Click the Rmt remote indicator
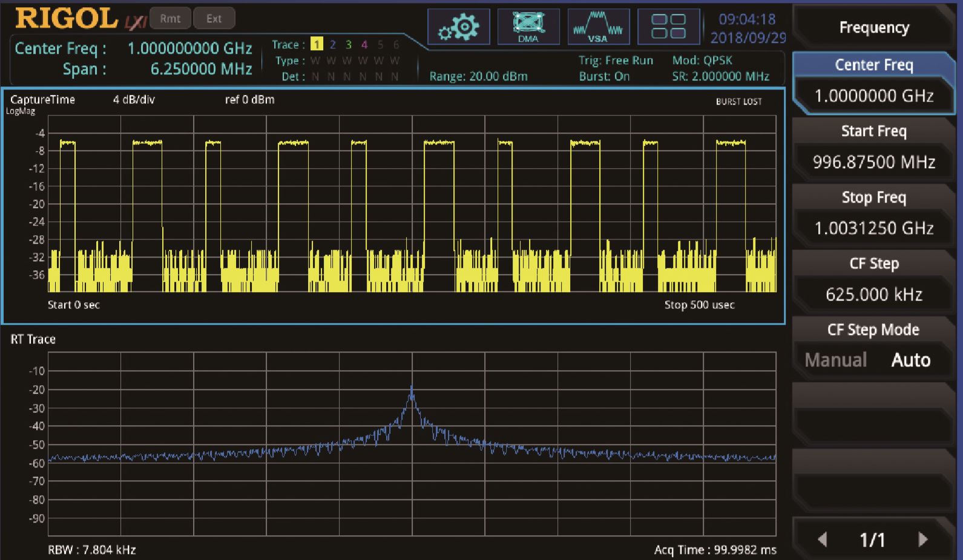The height and width of the screenshot is (560, 963). tap(170, 19)
